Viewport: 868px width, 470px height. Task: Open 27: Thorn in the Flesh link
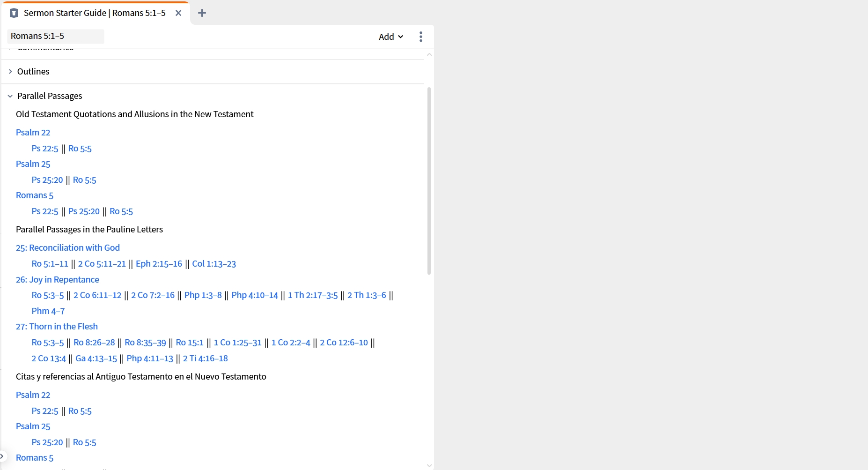57,327
